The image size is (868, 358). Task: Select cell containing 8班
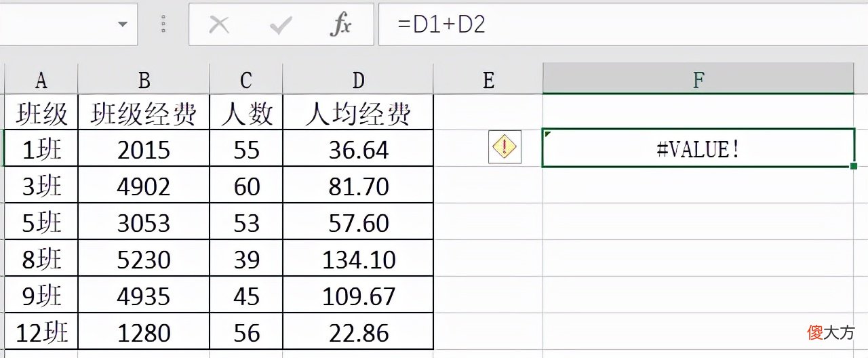coord(41,258)
